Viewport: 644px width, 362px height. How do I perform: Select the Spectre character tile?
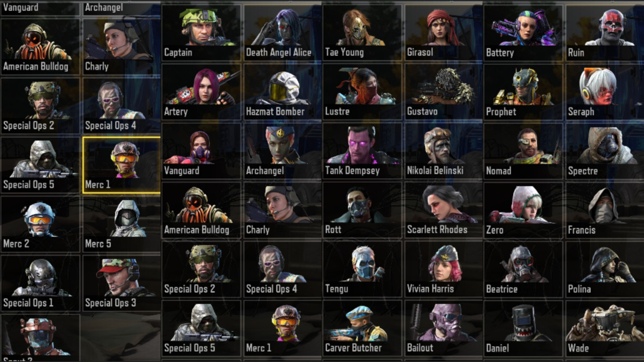605,151
